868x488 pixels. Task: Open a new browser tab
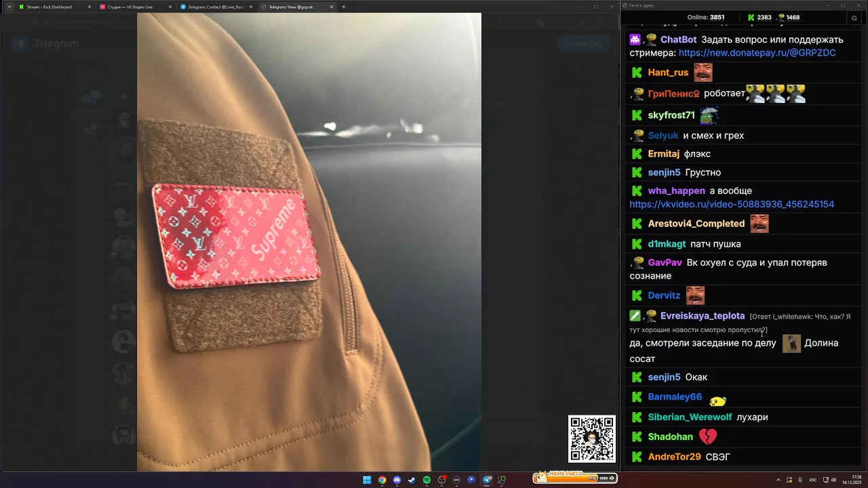click(x=344, y=7)
